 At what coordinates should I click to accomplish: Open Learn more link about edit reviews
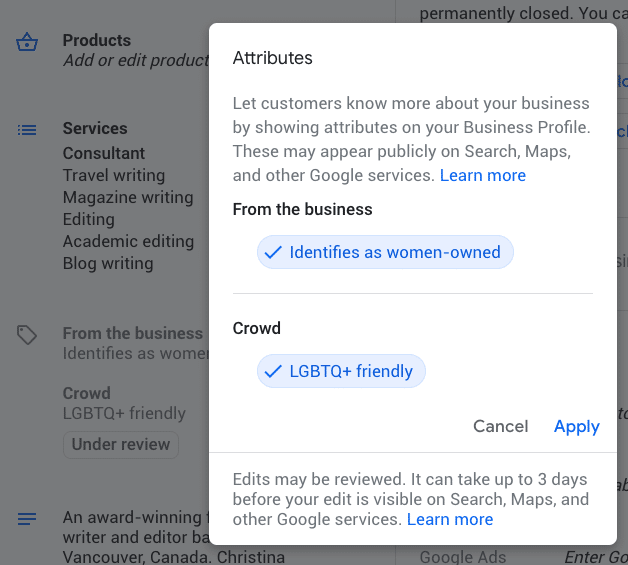click(x=450, y=519)
